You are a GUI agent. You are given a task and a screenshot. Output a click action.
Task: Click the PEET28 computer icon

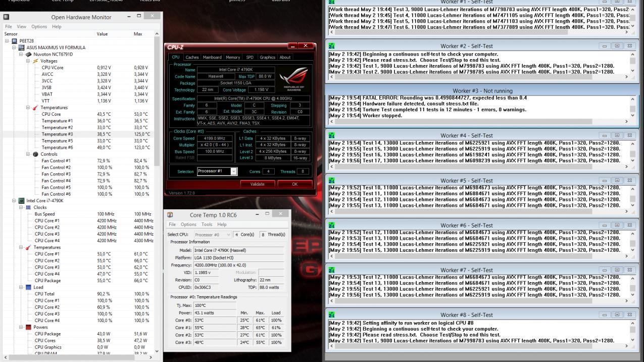point(14,41)
